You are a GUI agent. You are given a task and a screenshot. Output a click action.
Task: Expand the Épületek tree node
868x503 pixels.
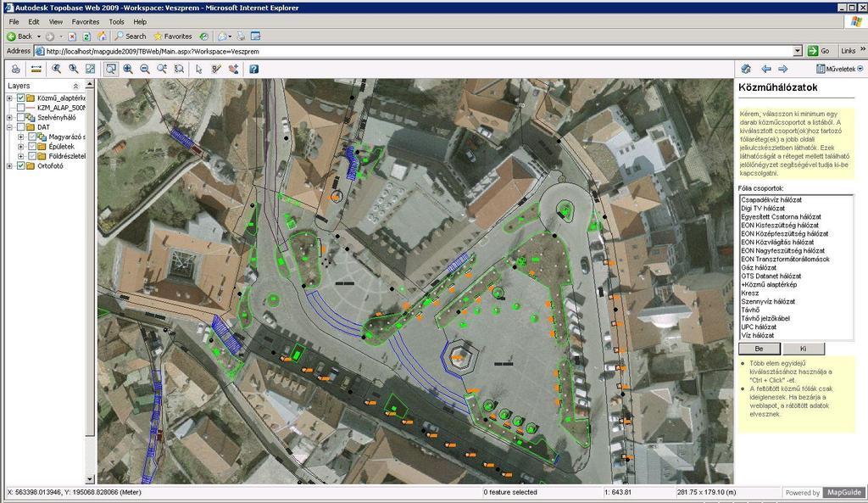[x=20, y=146]
